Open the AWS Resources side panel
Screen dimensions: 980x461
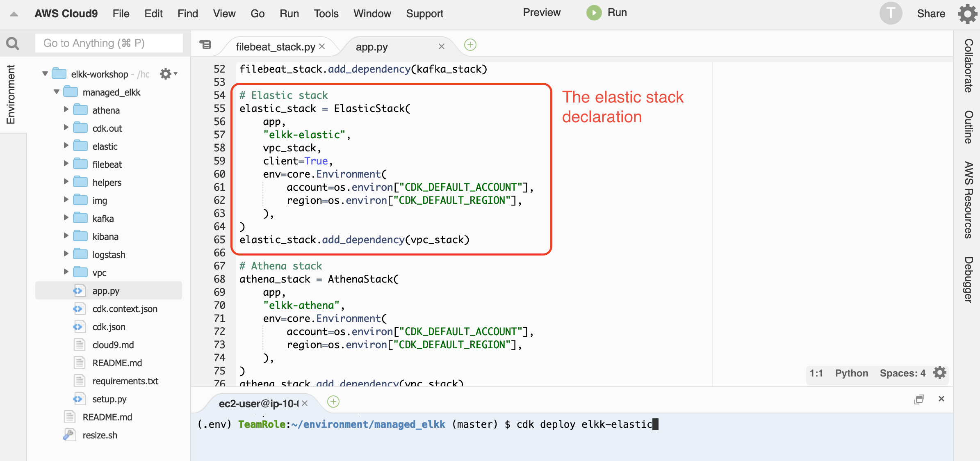tap(968, 200)
